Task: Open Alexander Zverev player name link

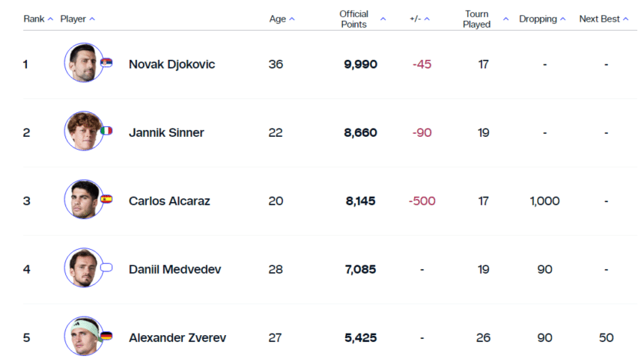Action: pyautogui.click(x=177, y=337)
